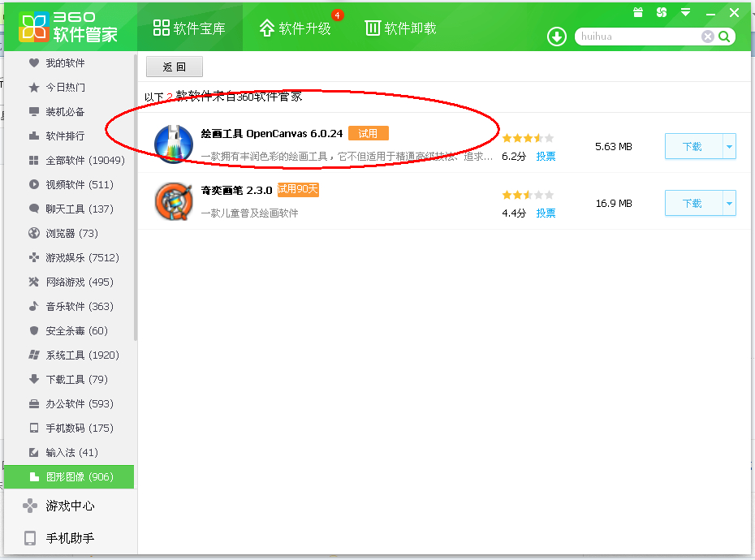Click the shield icon beside 安全杀毒
The height and width of the screenshot is (560, 755).
[x=34, y=331]
